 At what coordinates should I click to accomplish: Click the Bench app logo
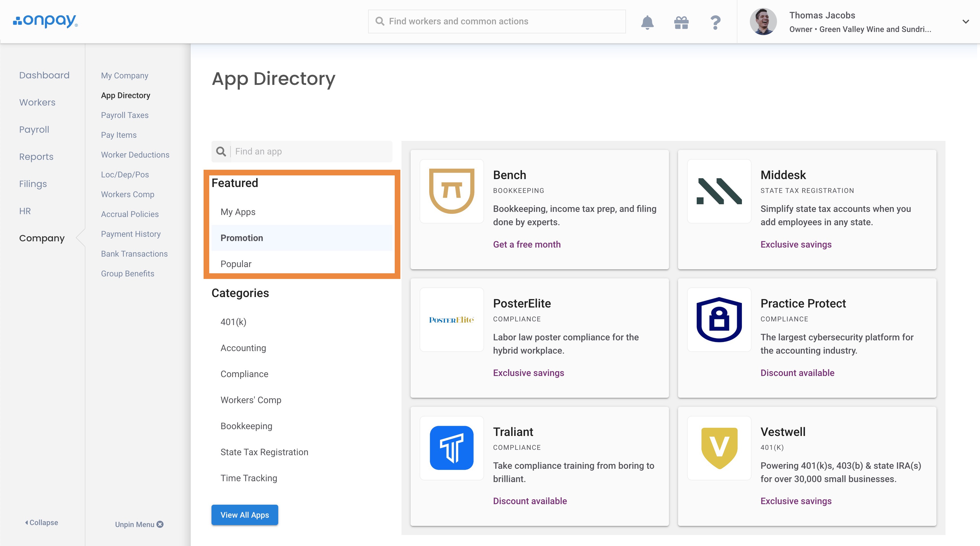point(452,191)
